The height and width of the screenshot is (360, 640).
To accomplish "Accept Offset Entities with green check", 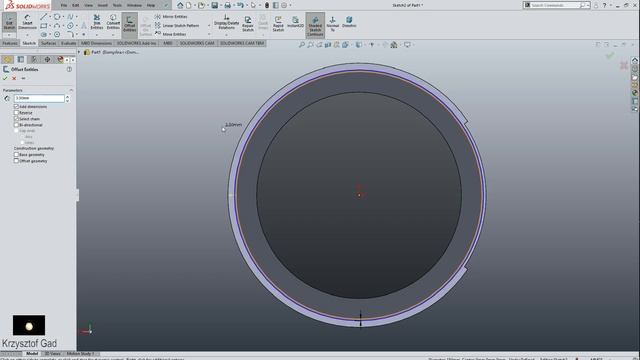I will click(x=5, y=78).
